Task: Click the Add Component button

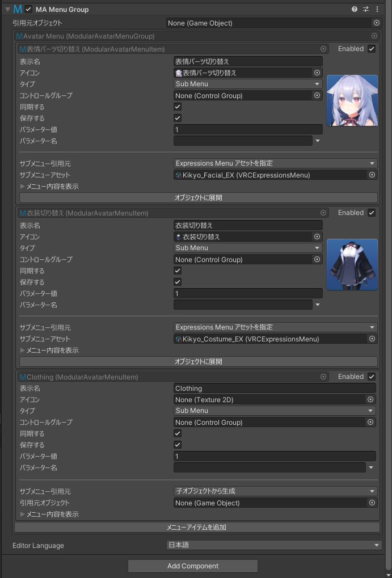Action: 193,566
